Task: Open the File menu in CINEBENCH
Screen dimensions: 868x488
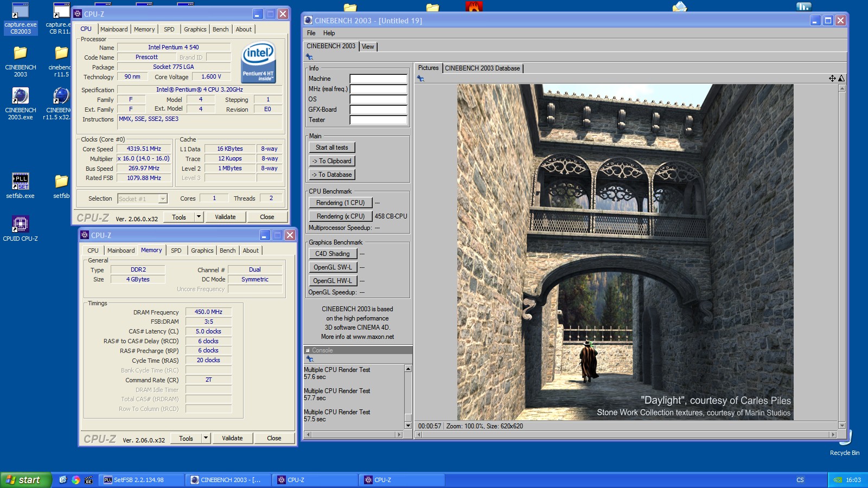Action: [x=311, y=33]
